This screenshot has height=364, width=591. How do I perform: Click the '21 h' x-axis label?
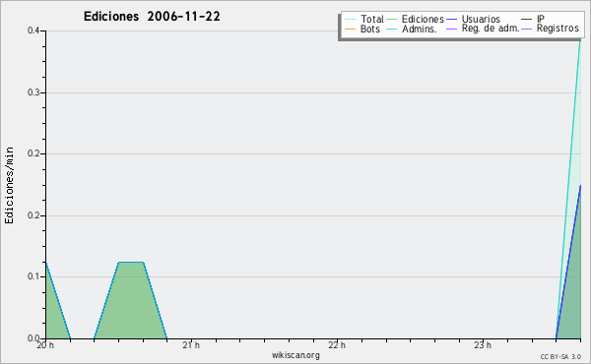[191, 345]
